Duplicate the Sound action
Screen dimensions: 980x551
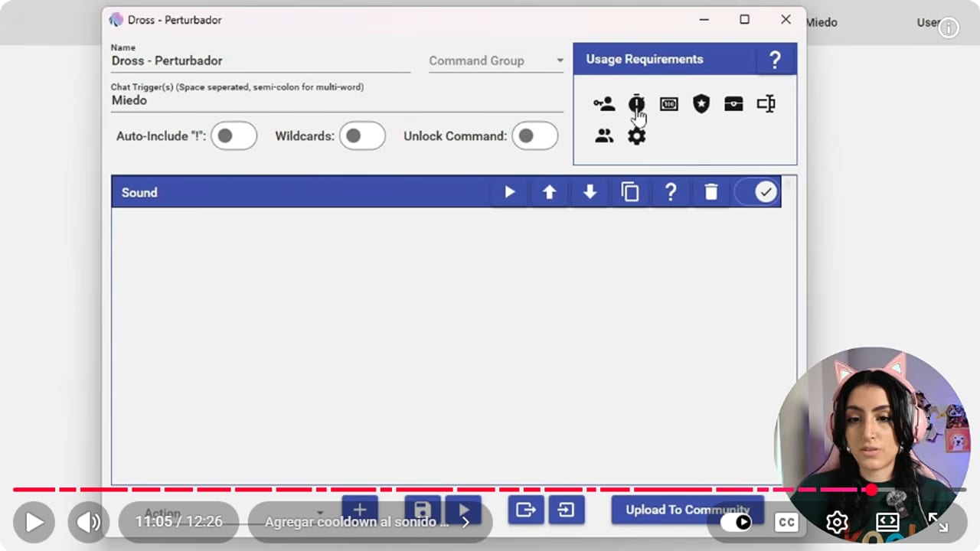coord(630,193)
